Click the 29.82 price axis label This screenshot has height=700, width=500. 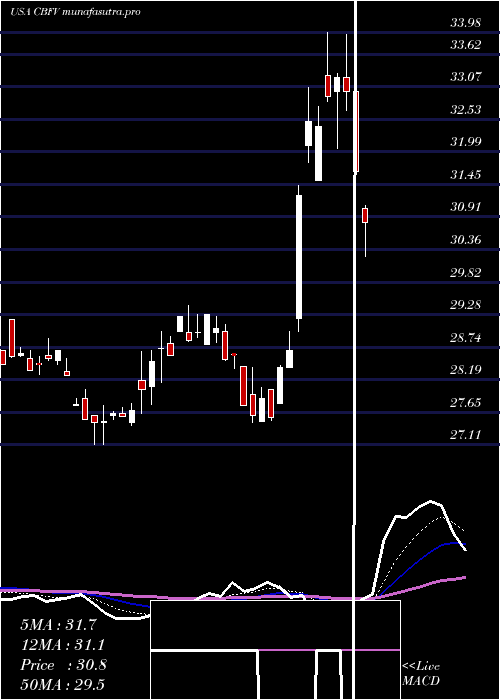[x=466, y=272]
